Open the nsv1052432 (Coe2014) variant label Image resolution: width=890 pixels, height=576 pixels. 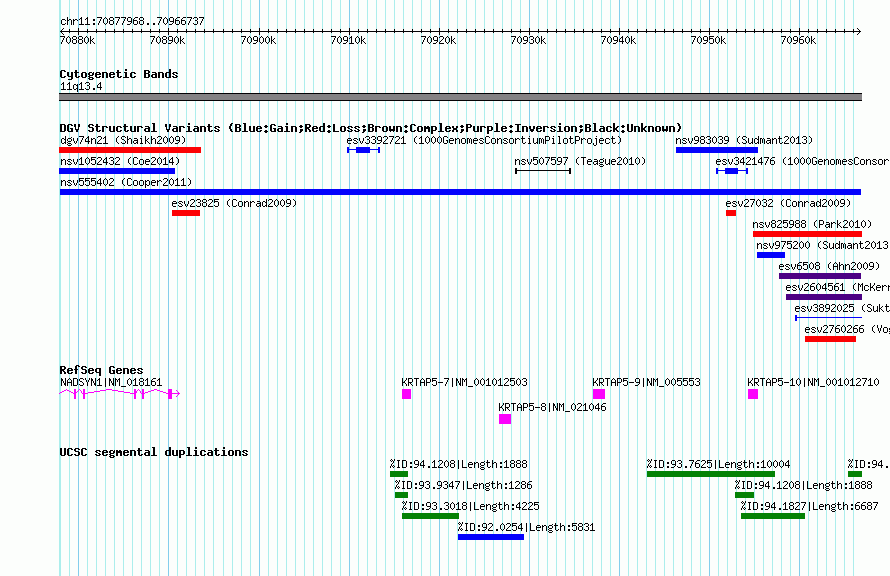[x=120, y=161]
